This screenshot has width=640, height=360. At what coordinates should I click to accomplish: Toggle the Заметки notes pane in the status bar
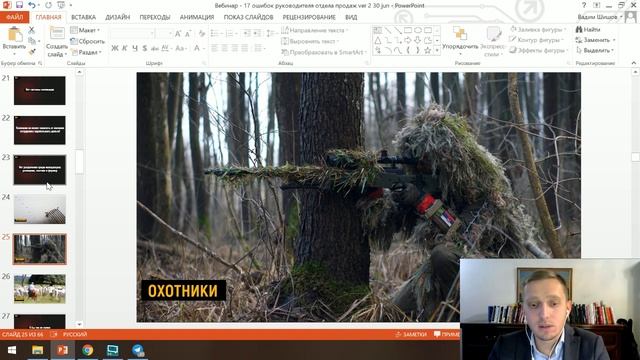click(411, 334)
